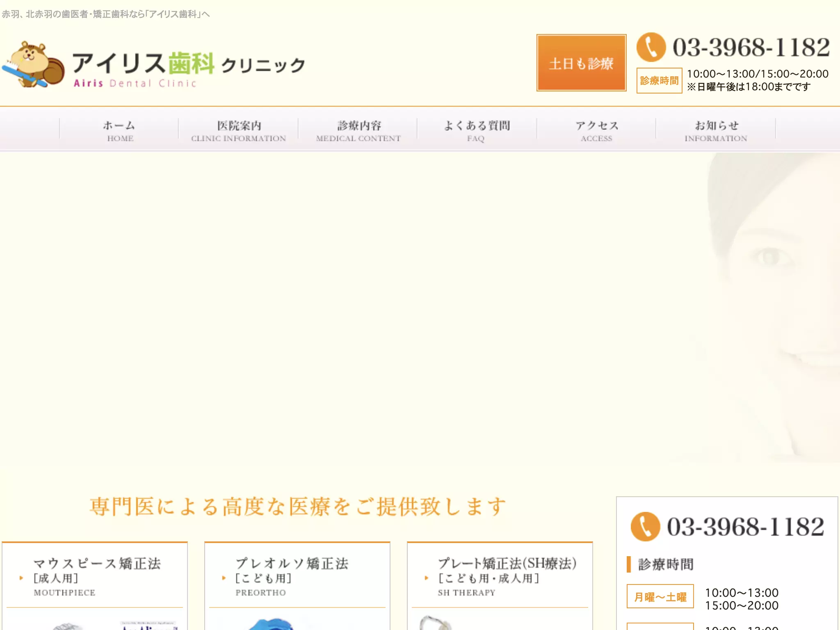This screenshot has height=630, width=840.
Task: Click the 診療時間 label in header
Action: point(659,80)
